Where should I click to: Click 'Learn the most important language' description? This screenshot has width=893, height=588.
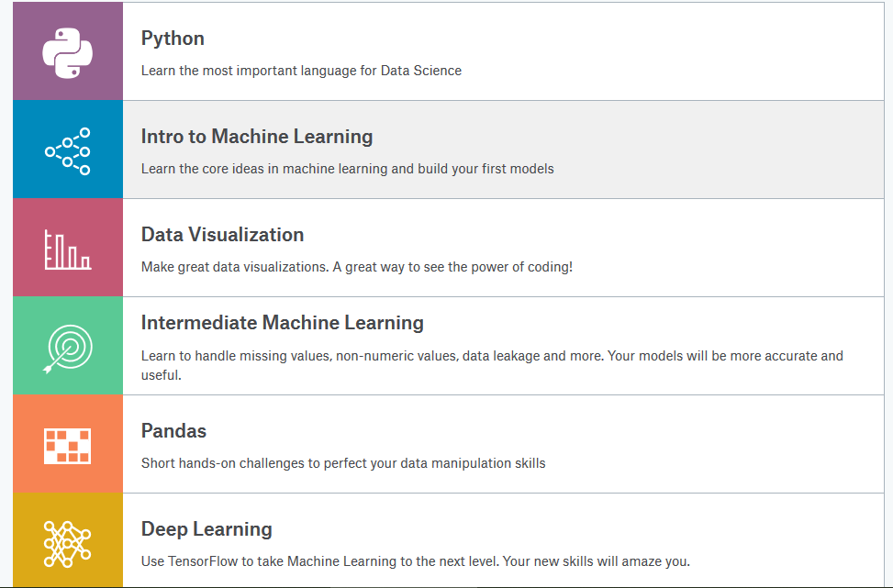301,71
